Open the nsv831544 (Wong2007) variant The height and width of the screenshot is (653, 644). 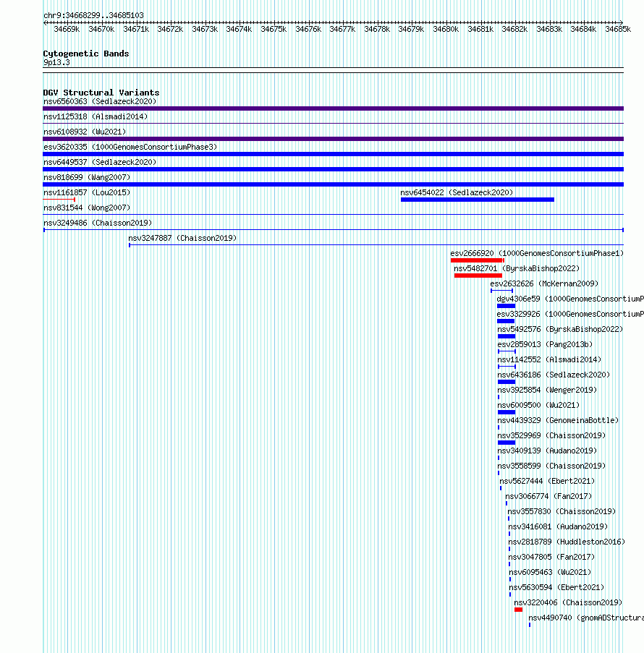pos(87,208)
